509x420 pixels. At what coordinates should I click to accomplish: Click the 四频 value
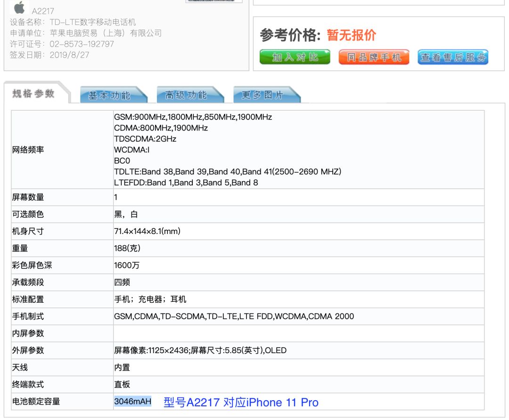click(122, 283)
